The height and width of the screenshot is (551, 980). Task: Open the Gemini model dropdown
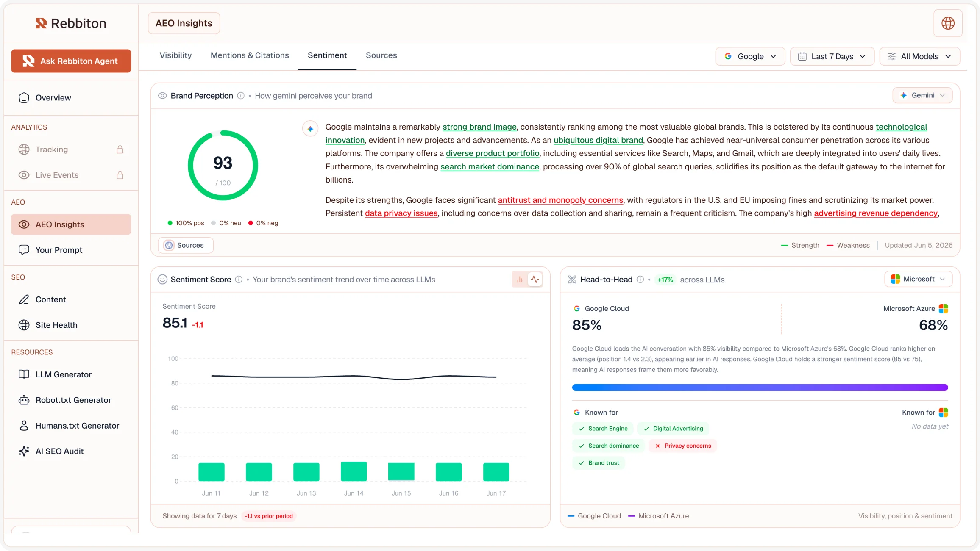point(922,95)
